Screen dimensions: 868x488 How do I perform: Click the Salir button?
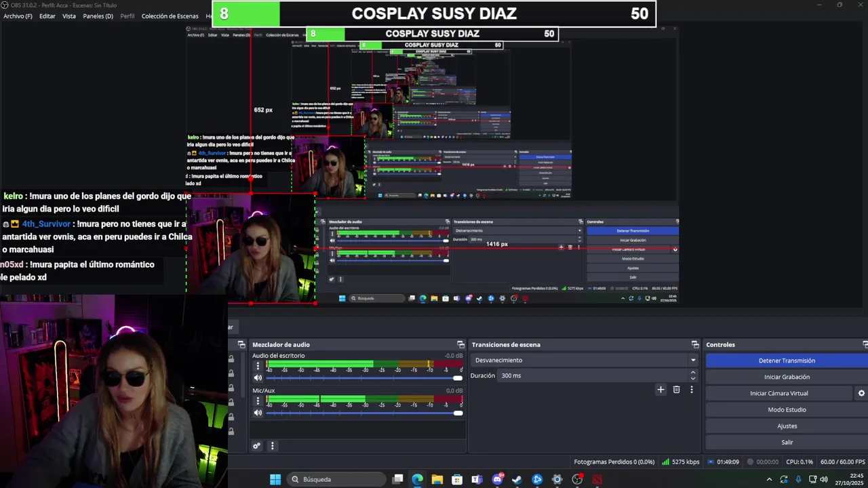(787, 442)
